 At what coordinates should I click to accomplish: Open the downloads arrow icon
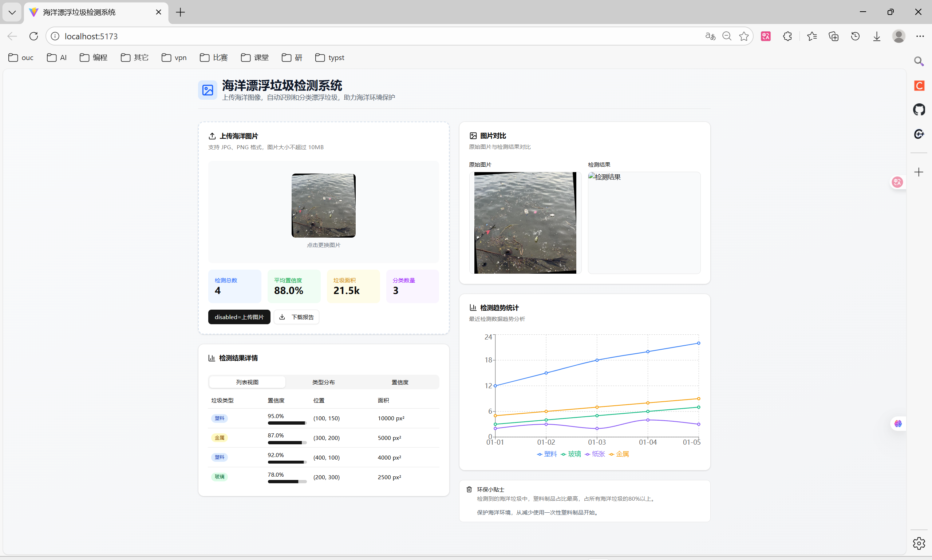(877, 36)
